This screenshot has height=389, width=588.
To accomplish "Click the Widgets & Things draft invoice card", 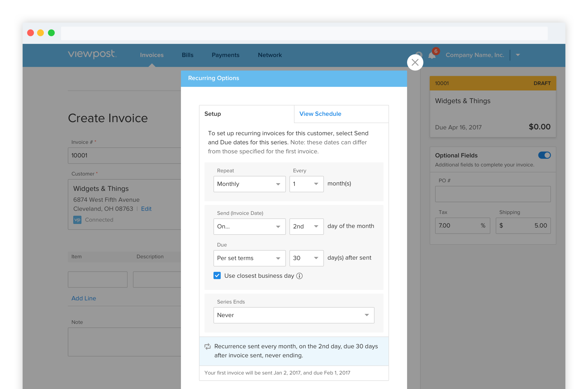I will (x=493, y=107).
